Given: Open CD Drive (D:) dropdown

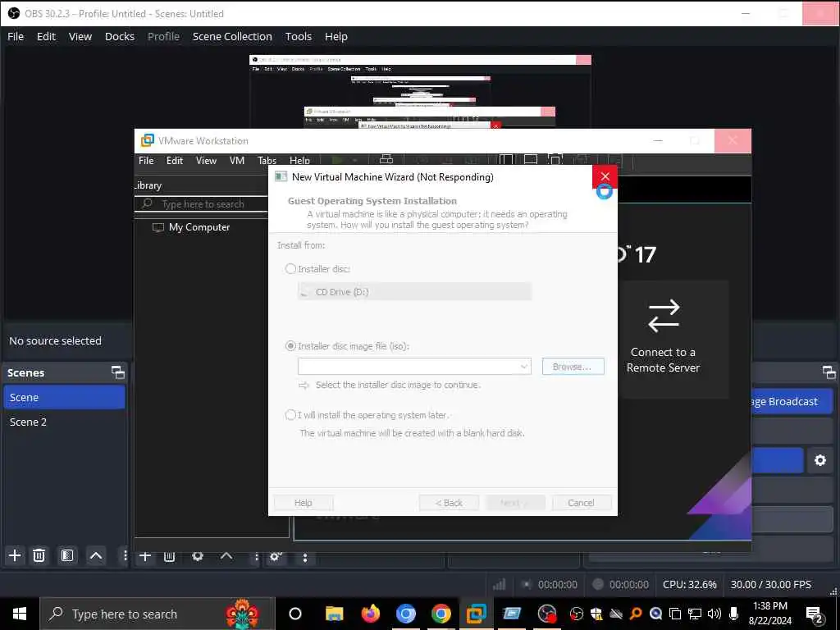Looking at the screenshot, I should click(x=414, y=292).
